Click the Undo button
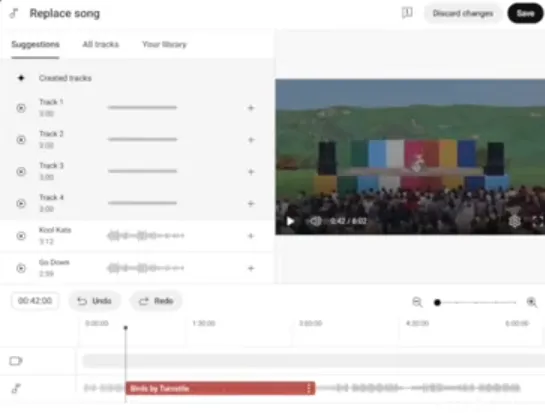545x413 pixels. point(95,301)
